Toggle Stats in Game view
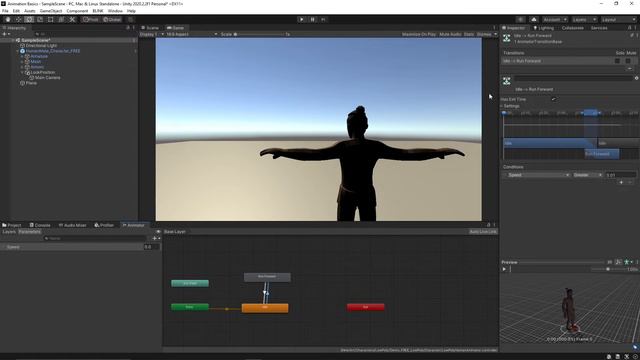 tap(469, 34)
